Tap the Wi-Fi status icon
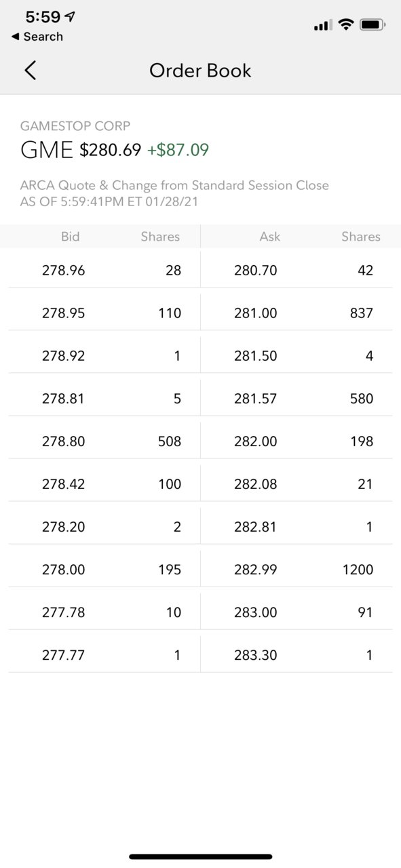 pos(346,25)
